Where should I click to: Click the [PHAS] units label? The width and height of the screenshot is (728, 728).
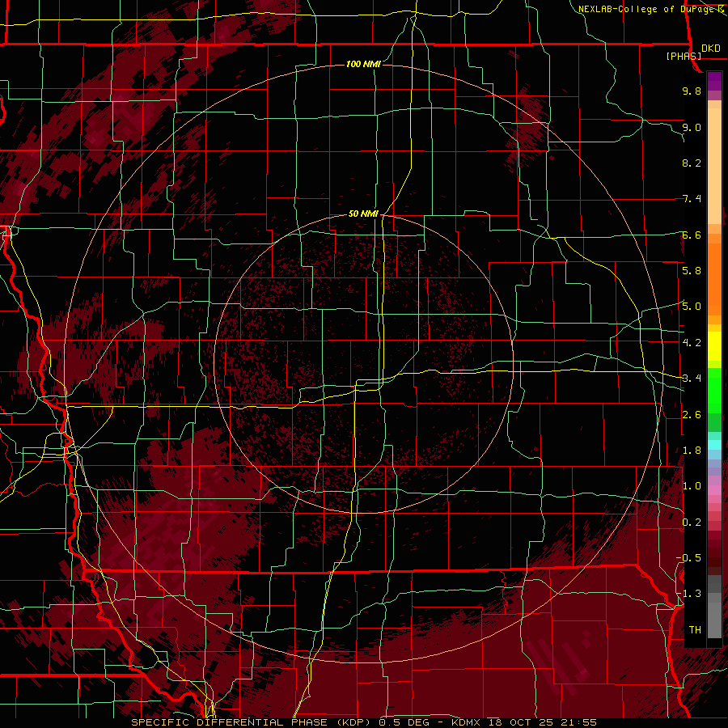[x=684, y=56]
